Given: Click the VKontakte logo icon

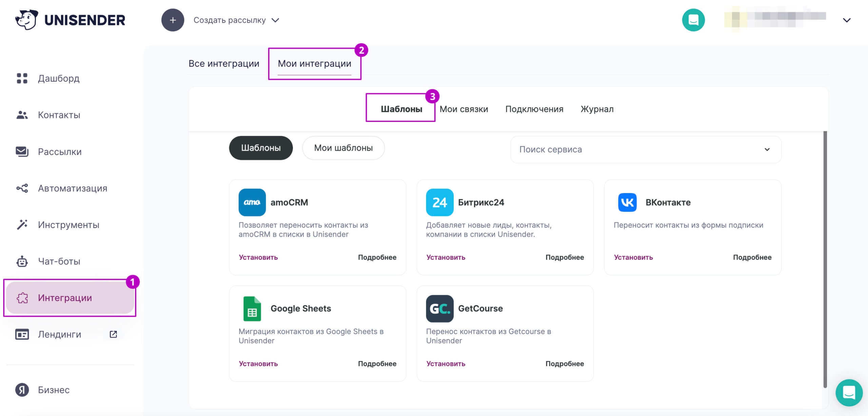Looking at the screenshot, I should (x=627, y=202).
